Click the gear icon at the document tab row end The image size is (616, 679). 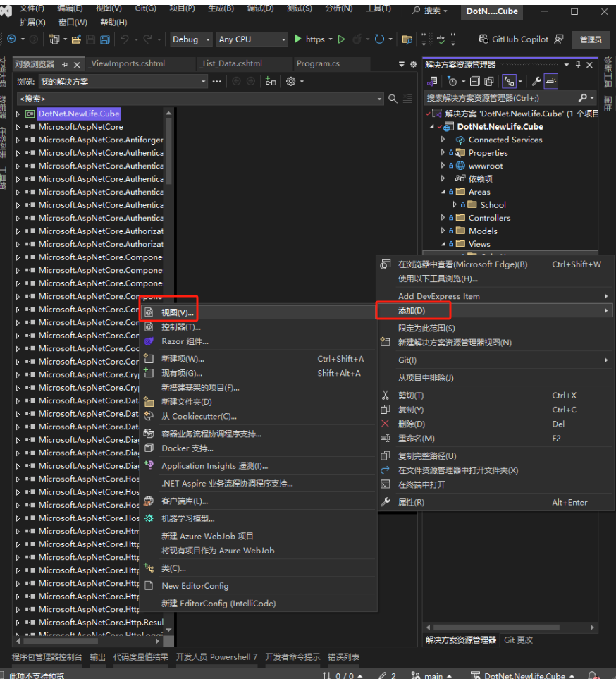[414, 64]
